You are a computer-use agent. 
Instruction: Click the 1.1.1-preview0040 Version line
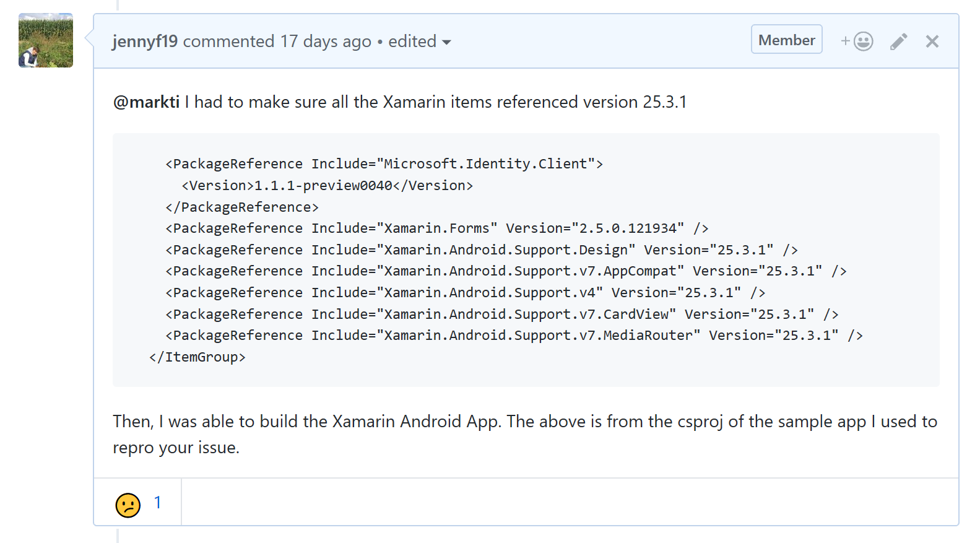[x=327, y=185]
